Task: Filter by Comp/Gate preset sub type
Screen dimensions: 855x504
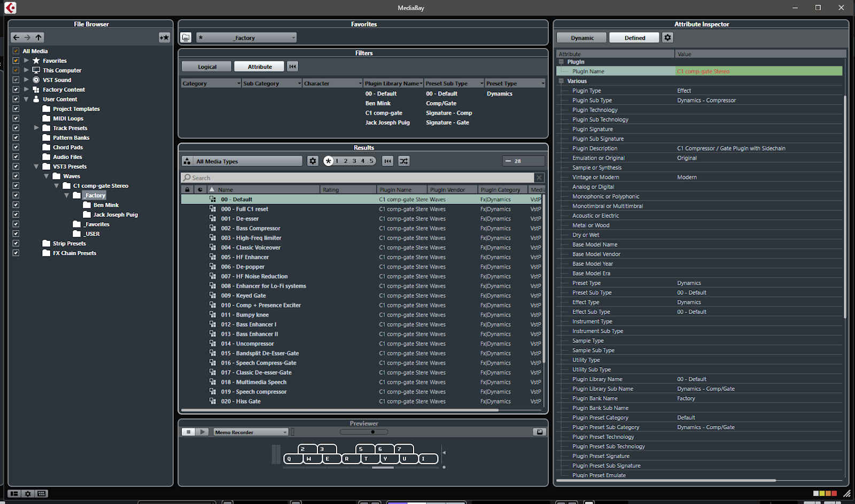Action: (x=441, y=104)
